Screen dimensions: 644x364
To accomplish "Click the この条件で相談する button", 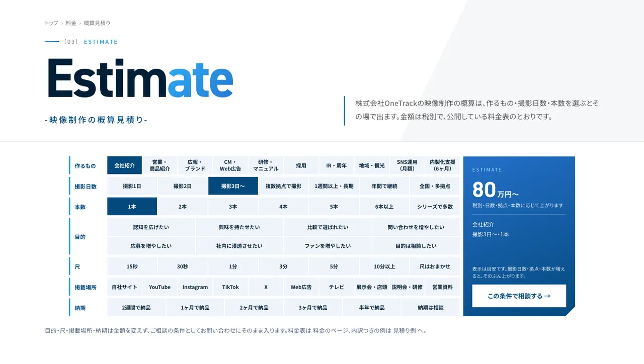I will pos(519,296).
